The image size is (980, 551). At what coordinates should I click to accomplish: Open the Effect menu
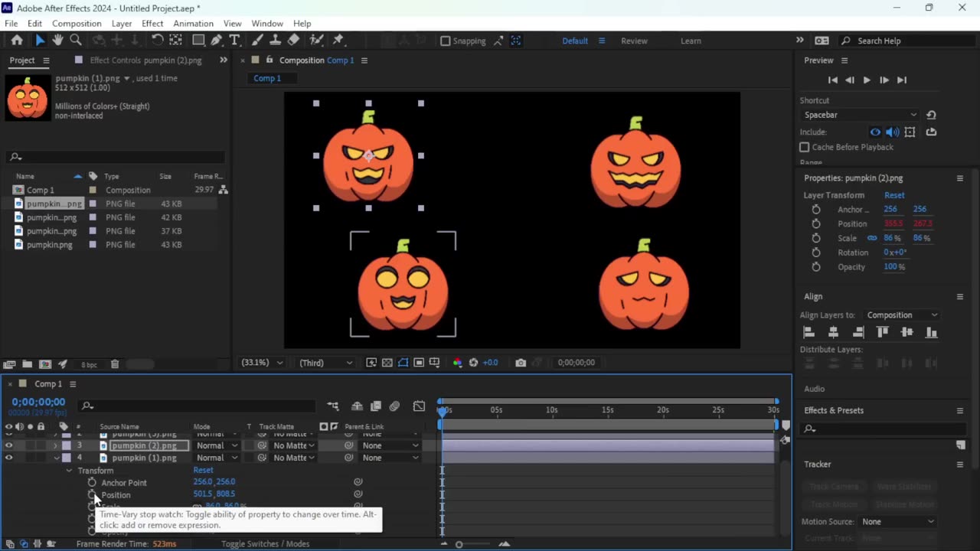coord(152,24)
